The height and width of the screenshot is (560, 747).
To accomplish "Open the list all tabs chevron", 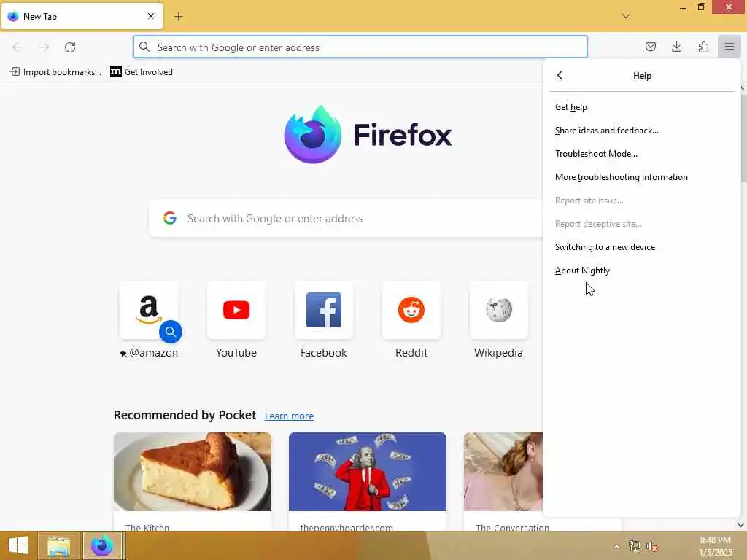I will tap(626, 16).
